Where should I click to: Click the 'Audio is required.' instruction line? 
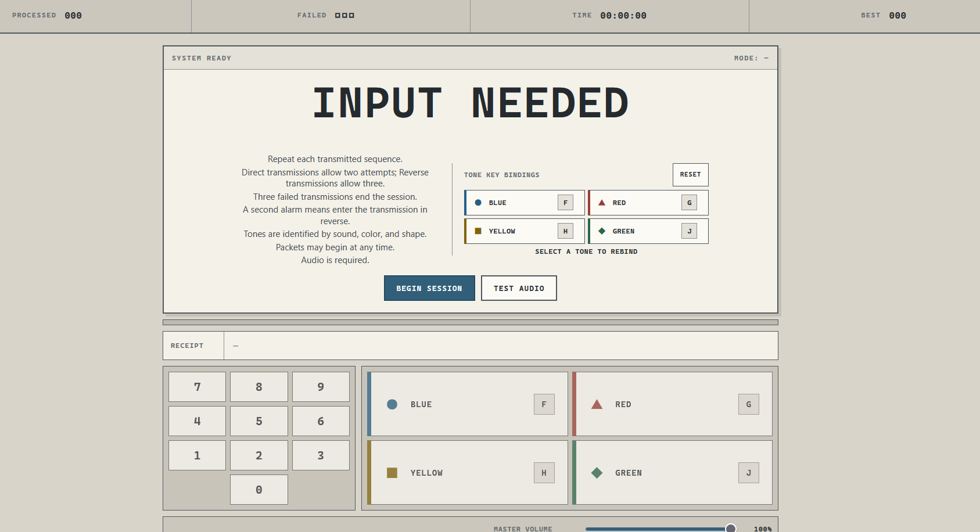coord(335,260)
